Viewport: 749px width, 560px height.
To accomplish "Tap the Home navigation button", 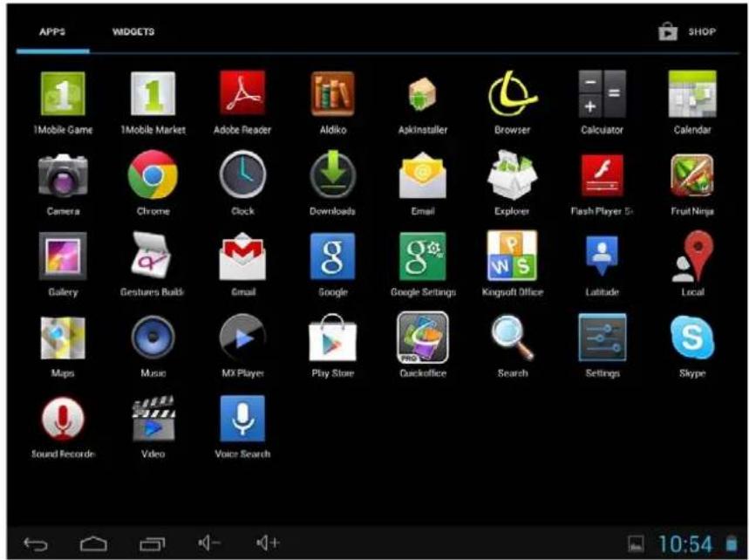I will [93, 543].
